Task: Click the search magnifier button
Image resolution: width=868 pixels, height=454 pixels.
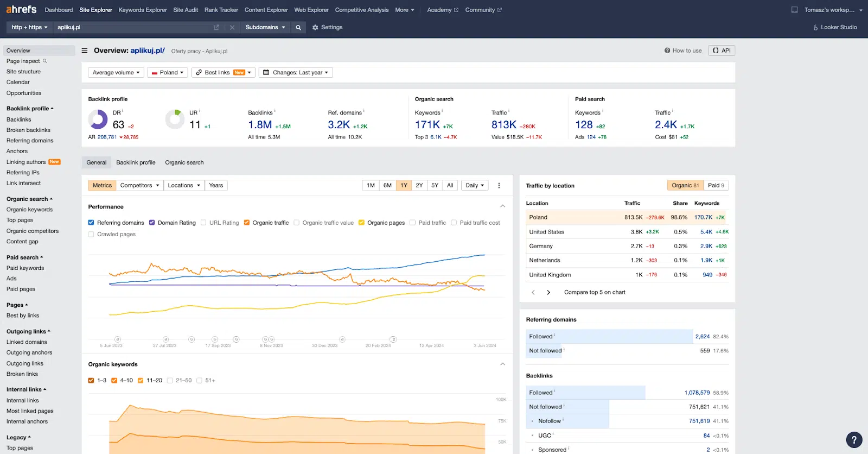Action: 298,27
